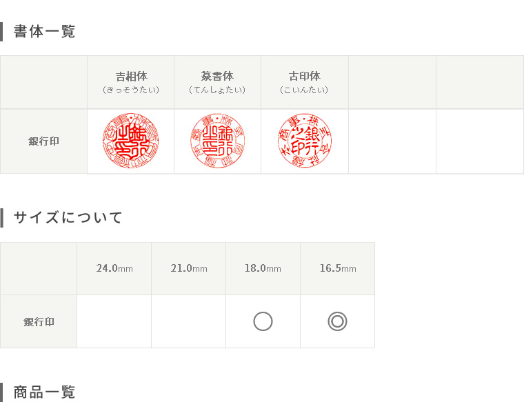Click the 書体一覧 section heading

point(44,32)
